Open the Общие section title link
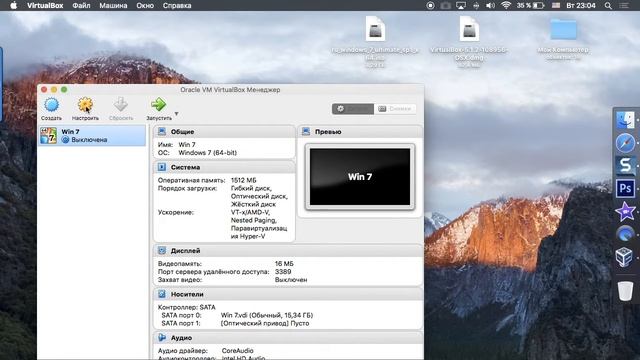Screen dimensions: 640x360 pyautogui.click(x=182, y=132)
